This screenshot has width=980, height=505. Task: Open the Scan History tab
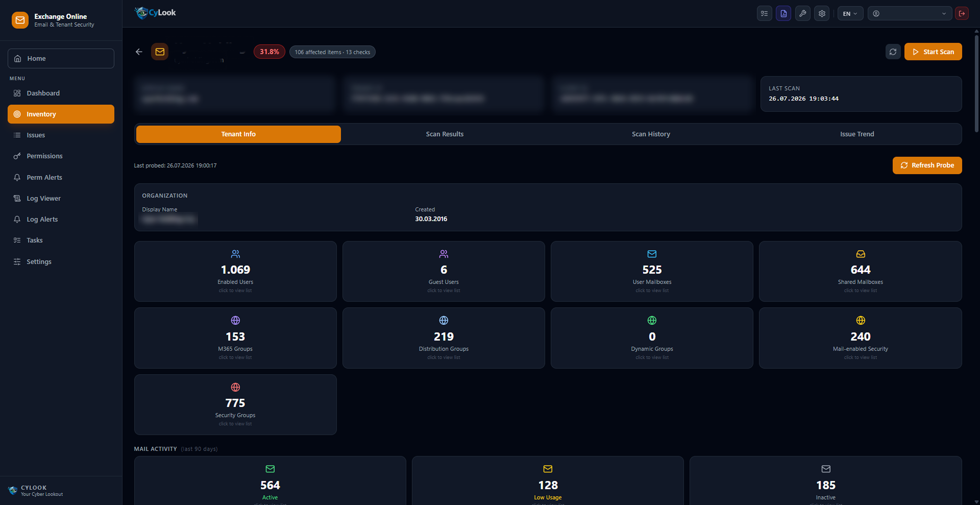pos(651,134)
